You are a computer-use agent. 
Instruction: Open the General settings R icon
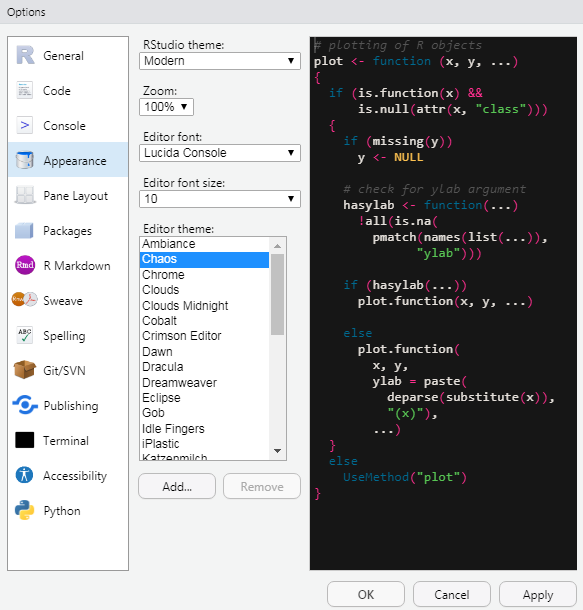point(25,55)
